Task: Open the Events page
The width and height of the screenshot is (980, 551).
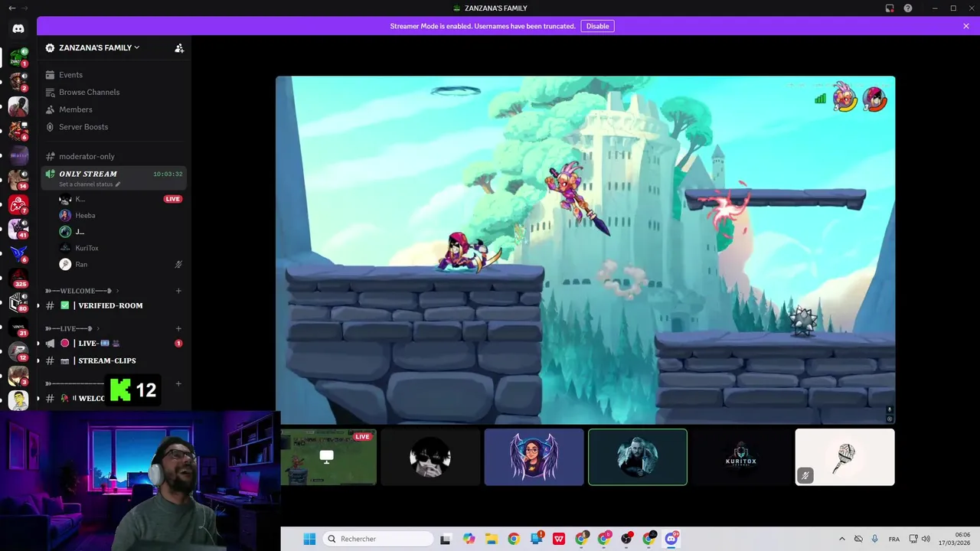Action: tap(113, 75)
